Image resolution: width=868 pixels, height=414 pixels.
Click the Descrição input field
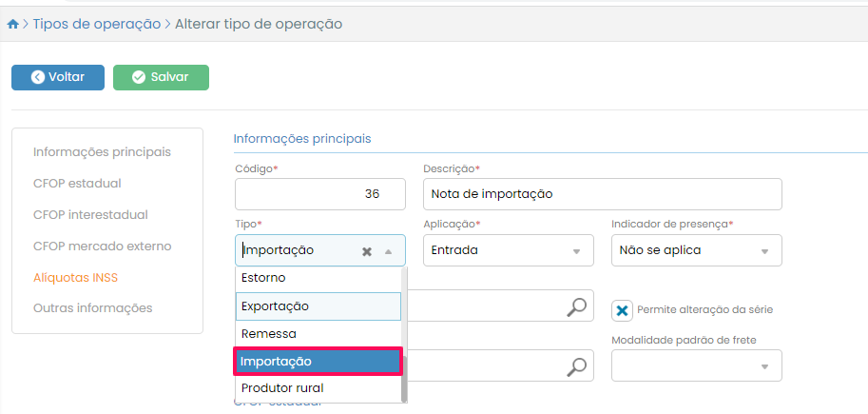pyautogui.click(x=602, y=194)
